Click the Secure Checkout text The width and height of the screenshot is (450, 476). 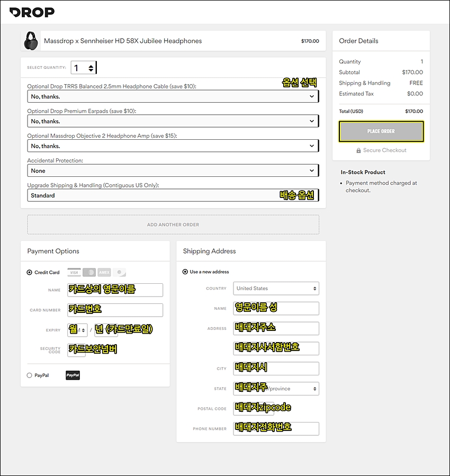coord(384,150)
